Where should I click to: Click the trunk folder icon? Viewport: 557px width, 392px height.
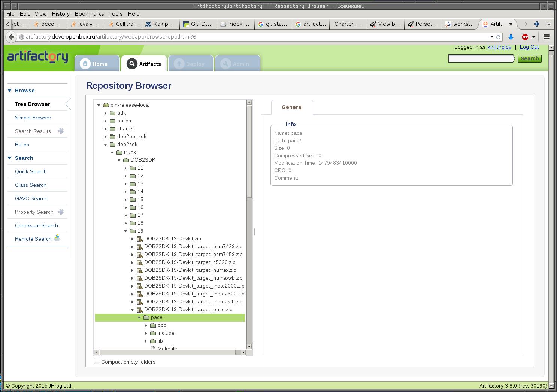119,152
